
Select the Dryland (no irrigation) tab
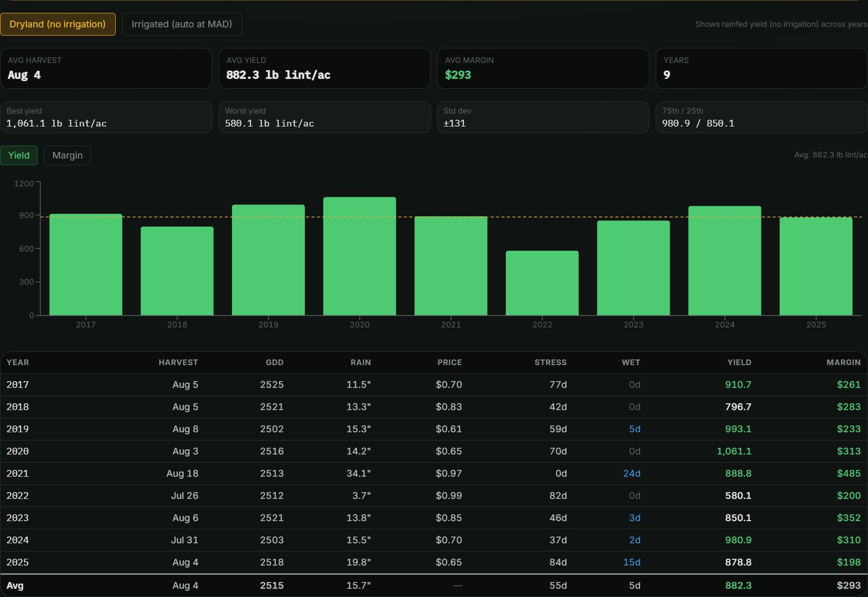click(58, 24)
